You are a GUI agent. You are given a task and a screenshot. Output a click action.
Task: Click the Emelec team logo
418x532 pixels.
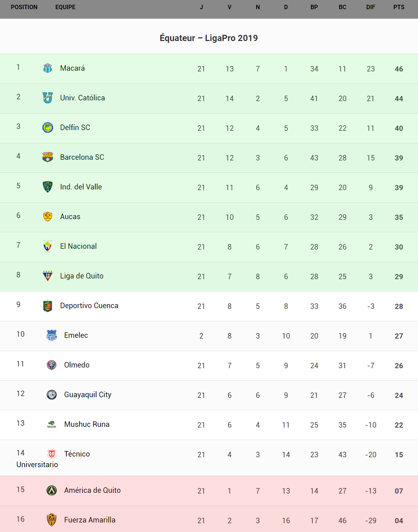[52, 335]
